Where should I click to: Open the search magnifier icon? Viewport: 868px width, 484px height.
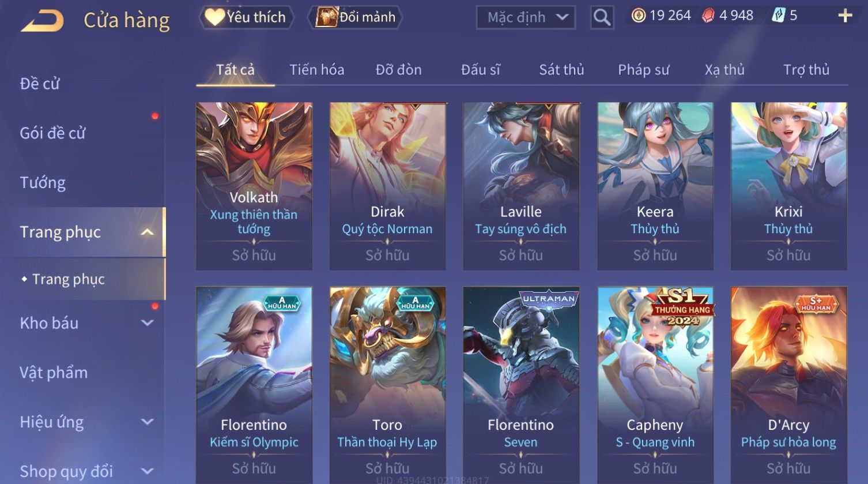602,17
